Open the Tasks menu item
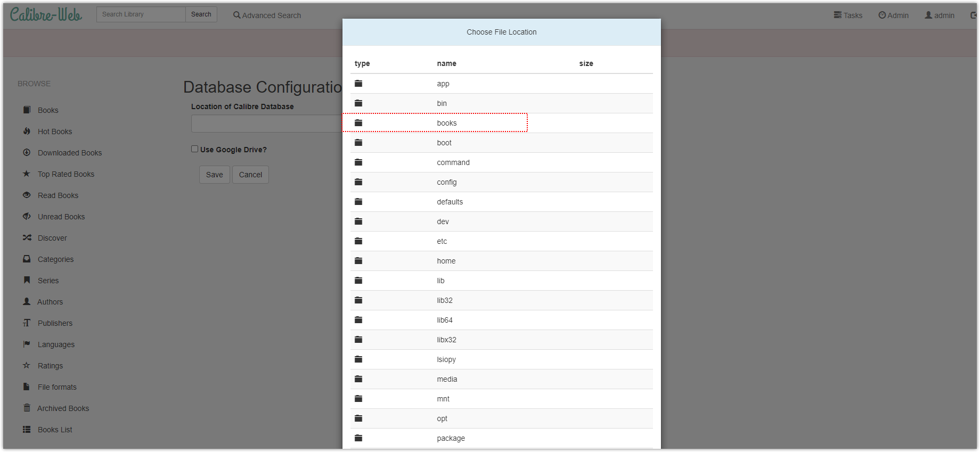Image resolution: width=980 pixels, height=452 pixels. click(x=848, y=15)
